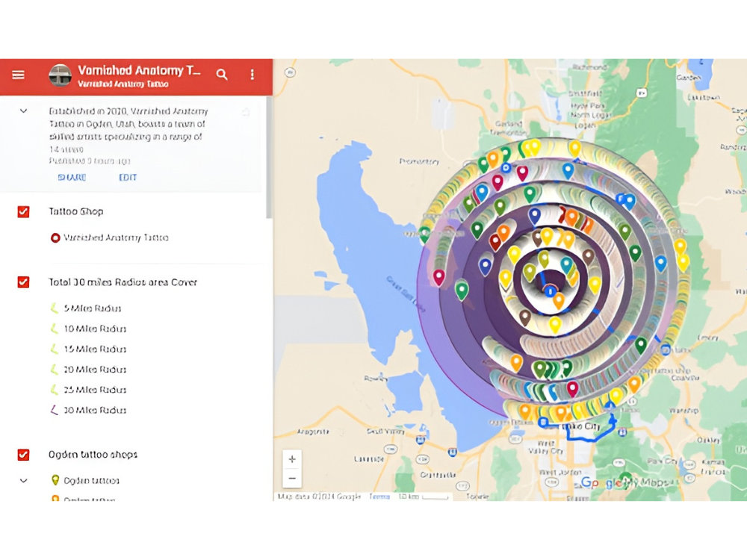Zoom in with the plus button
The width and height of the screenshot is (747, 560).
coord(292,459)
